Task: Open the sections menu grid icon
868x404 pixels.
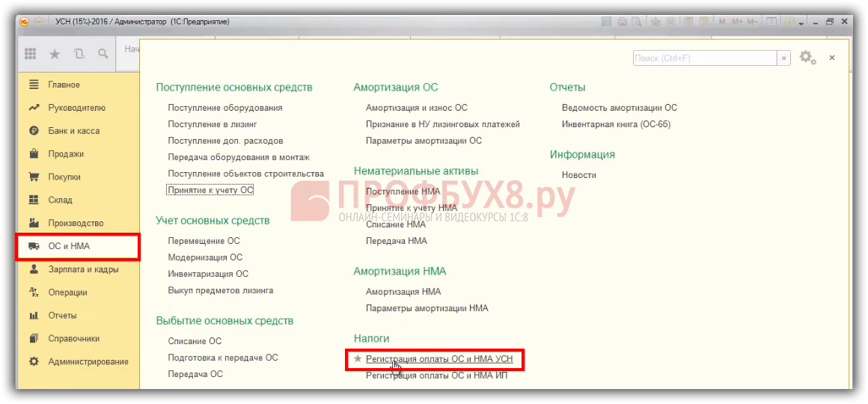Action: [31, 54]
